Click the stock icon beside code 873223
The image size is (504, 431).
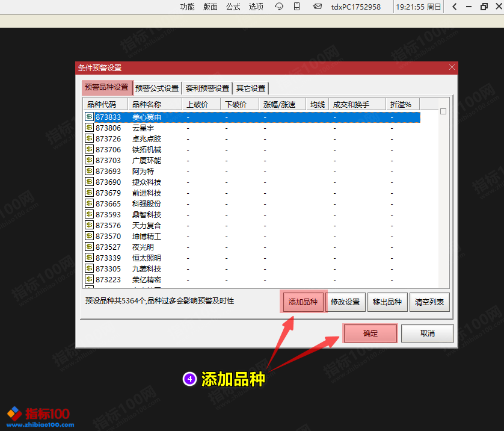pyautogui.click(x=89, y=279)
